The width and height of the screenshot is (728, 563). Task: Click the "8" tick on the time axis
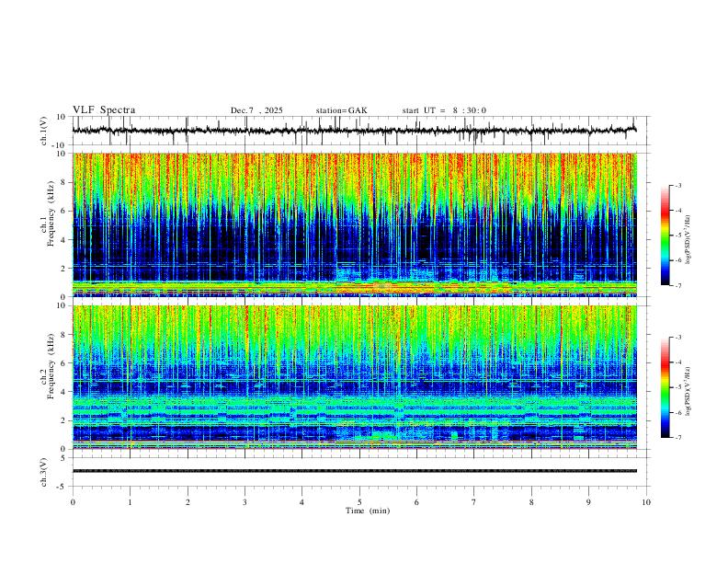(x=531, y=502)
